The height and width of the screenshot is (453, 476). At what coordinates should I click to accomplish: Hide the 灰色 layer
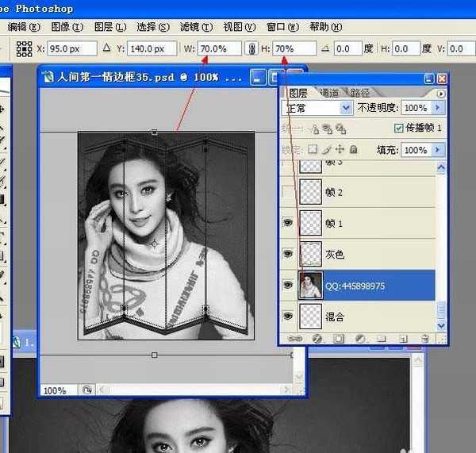pyautogui.click(x=288, y=254)
